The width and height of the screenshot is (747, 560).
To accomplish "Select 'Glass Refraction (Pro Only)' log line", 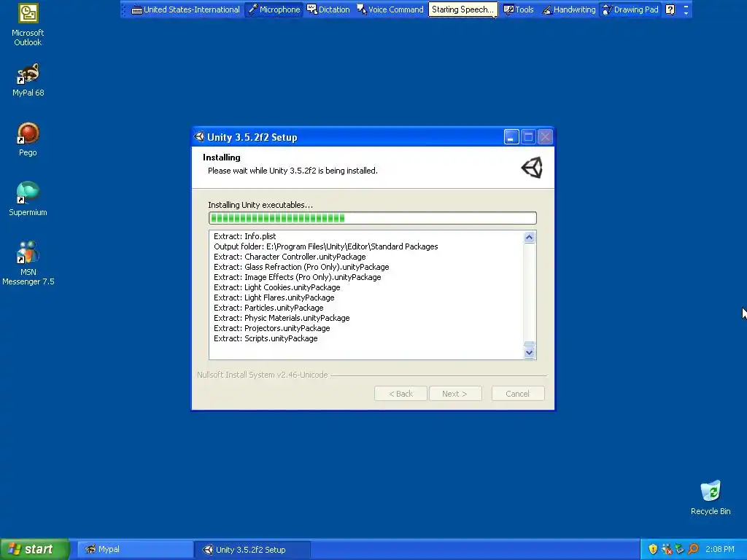I will point(301,267).
